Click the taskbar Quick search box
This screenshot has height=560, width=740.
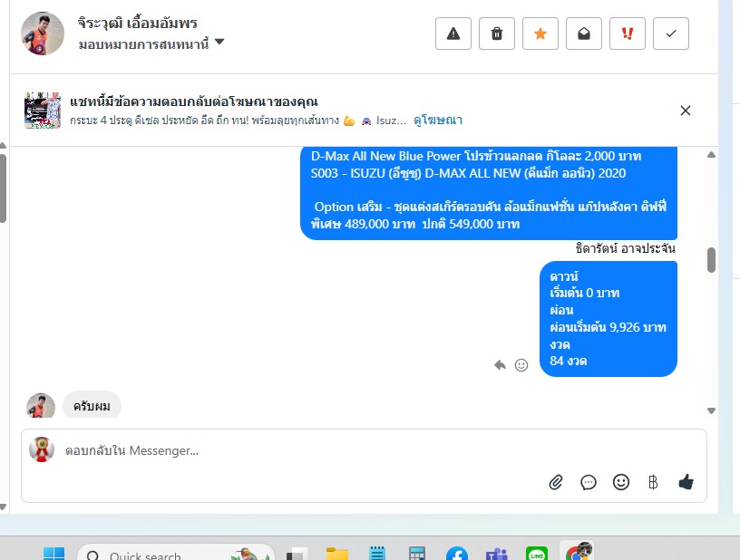176,554
